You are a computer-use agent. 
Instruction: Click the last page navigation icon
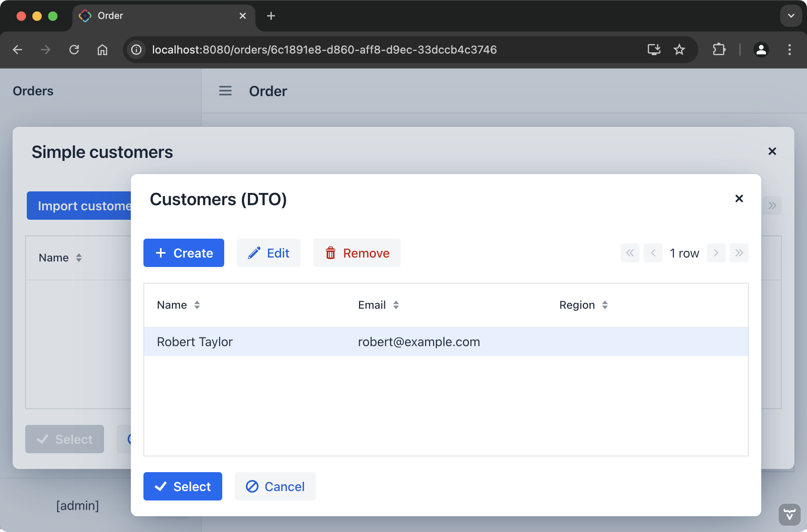(739, 252)
